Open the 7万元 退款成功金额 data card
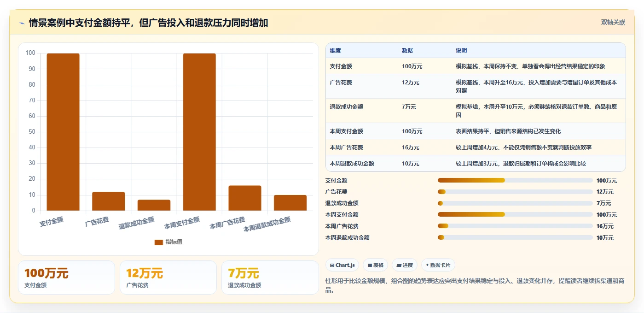The height and width of the screenshot is (313, 644). coord(270,278)
